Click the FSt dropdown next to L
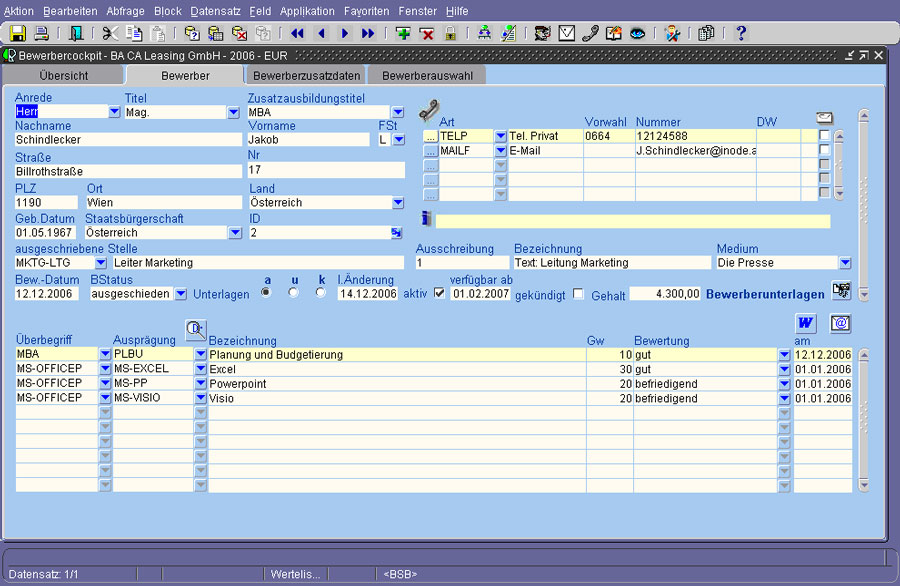Image resolution: width=900 pixels, height=586 pixels. pyautogui.click(x=399, y=139)
